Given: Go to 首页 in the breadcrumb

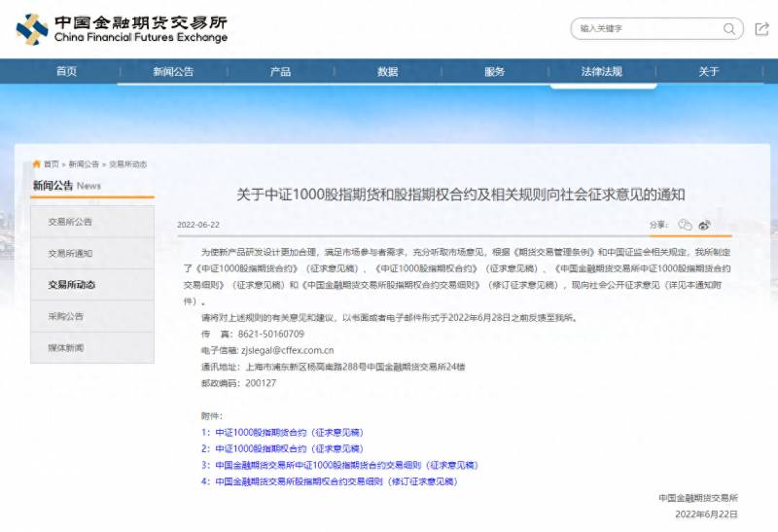Looking at the screenshot, I should coord(52,164).
